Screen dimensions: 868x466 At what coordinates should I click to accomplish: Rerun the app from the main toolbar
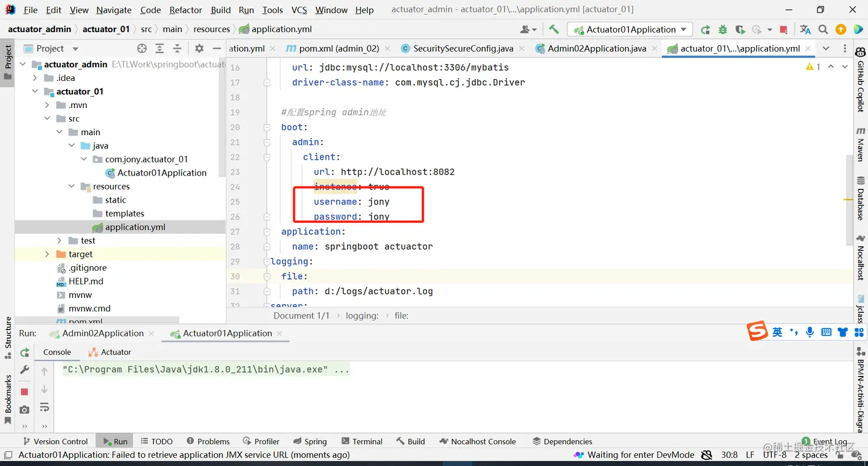click(706, 29)
